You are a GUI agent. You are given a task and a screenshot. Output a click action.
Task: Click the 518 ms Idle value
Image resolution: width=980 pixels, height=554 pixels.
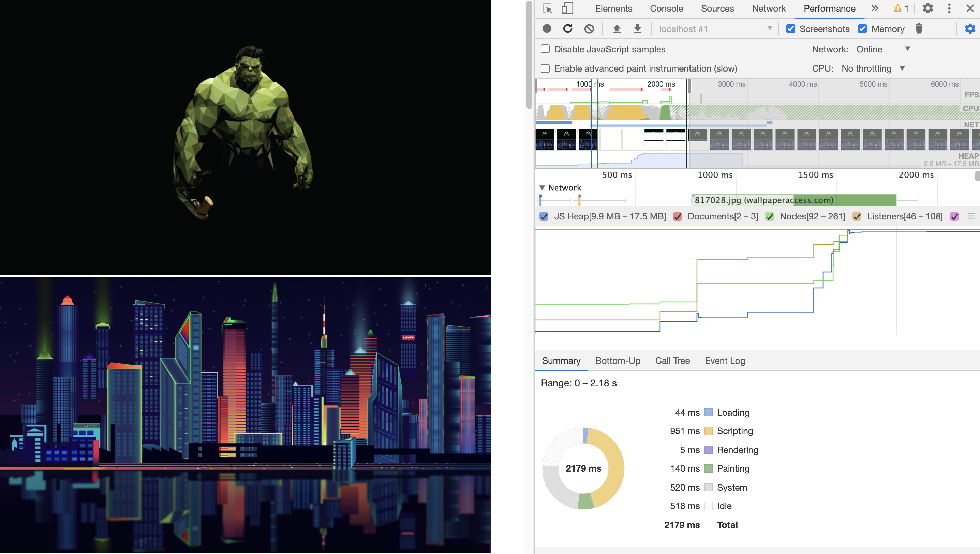tap(685, 506)
